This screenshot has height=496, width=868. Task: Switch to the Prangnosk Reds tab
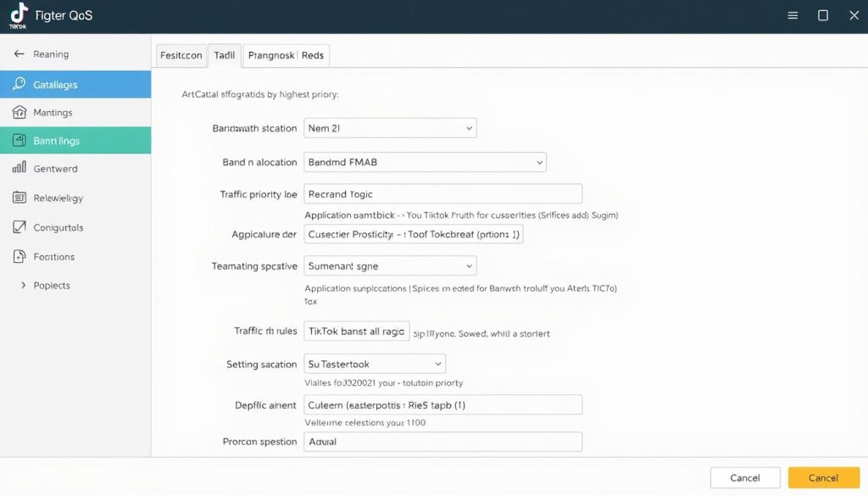[286, 55]
